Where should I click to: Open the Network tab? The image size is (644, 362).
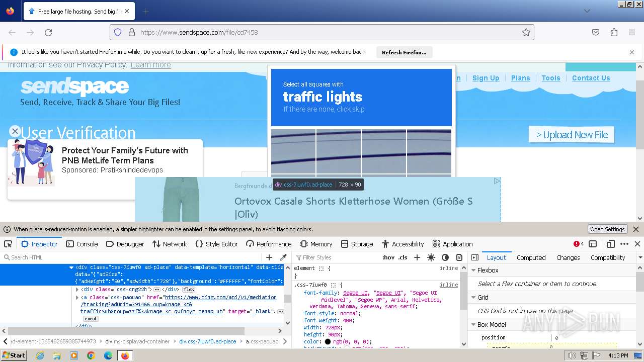pos(170,244)
